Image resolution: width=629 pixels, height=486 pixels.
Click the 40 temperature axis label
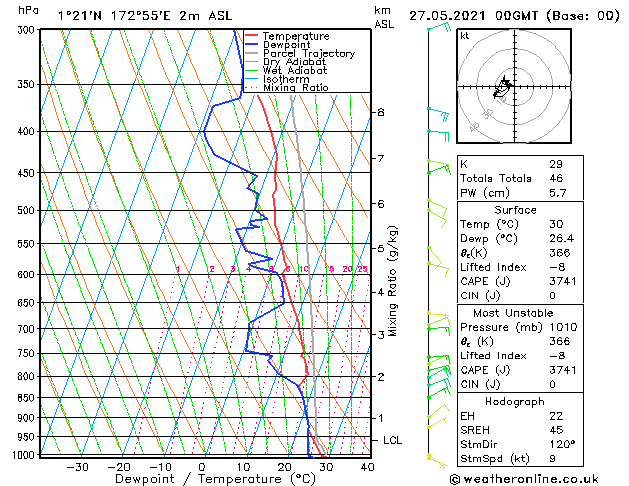tap(367, 467)
